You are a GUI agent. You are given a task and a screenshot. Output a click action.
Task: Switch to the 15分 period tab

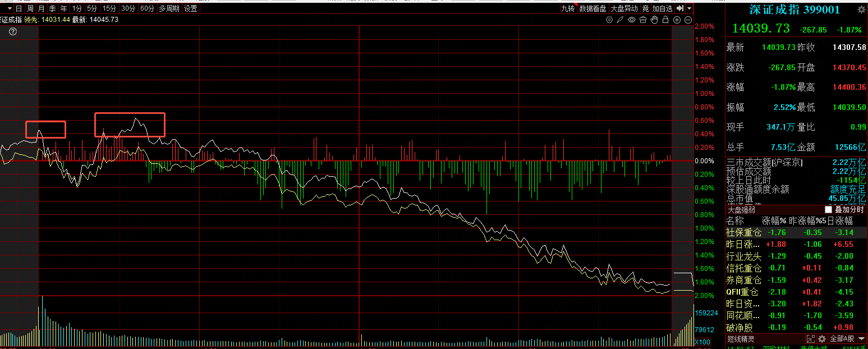110,8
